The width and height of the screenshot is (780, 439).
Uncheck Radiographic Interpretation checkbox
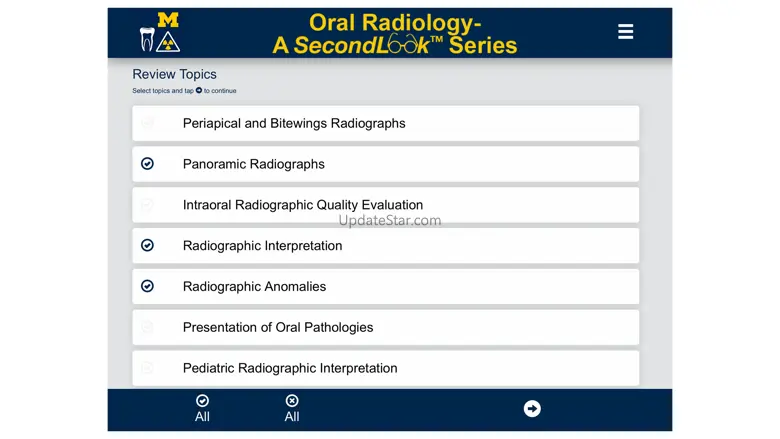pyautogui.click(x=147, y=245)
